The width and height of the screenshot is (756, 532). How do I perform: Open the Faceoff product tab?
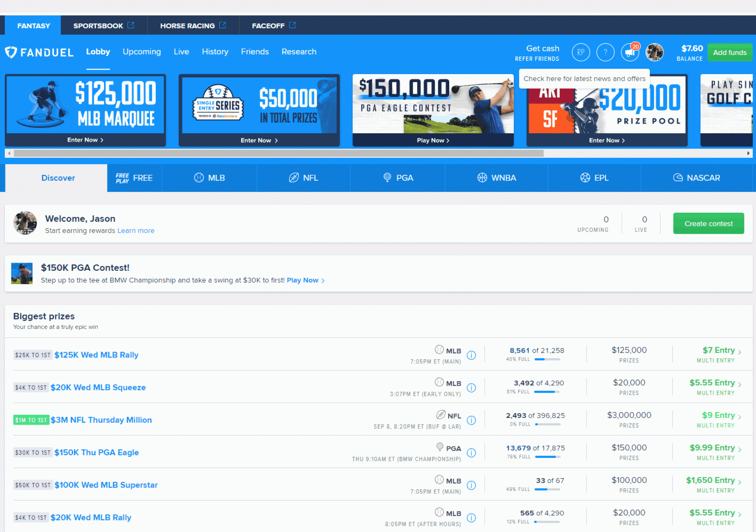[274, 25]
